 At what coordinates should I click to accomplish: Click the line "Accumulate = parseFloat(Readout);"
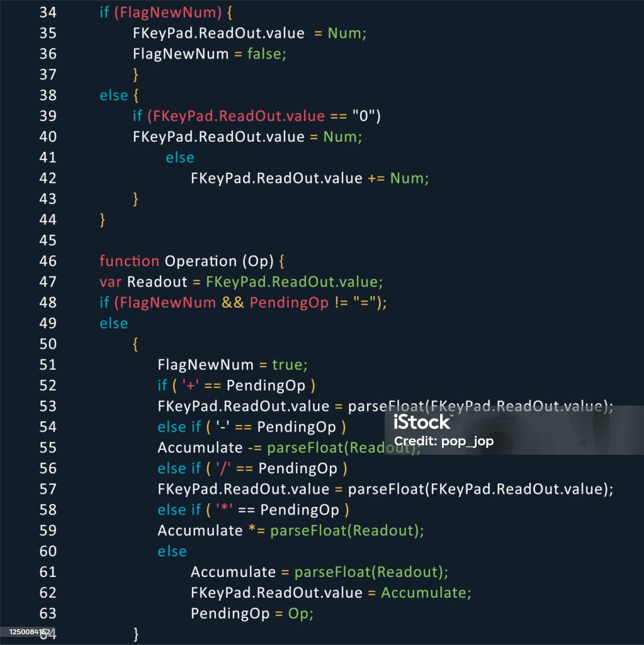(320, 572)
